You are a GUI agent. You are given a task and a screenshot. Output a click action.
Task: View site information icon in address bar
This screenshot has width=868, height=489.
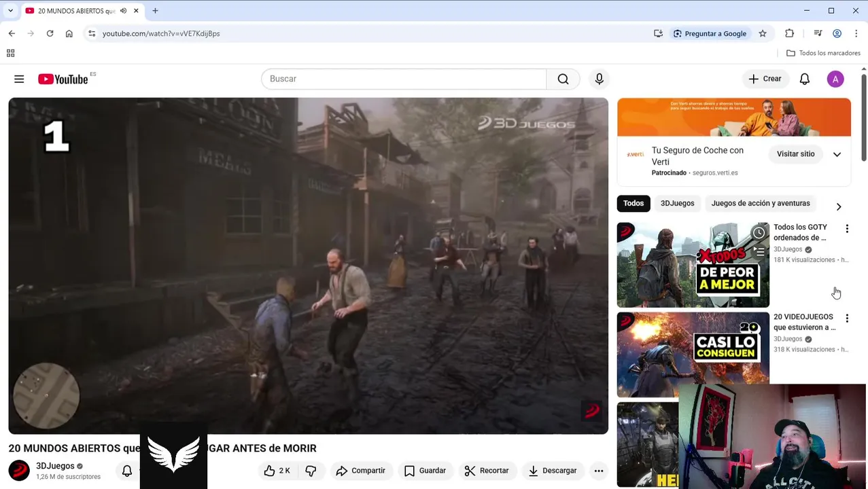92,33
